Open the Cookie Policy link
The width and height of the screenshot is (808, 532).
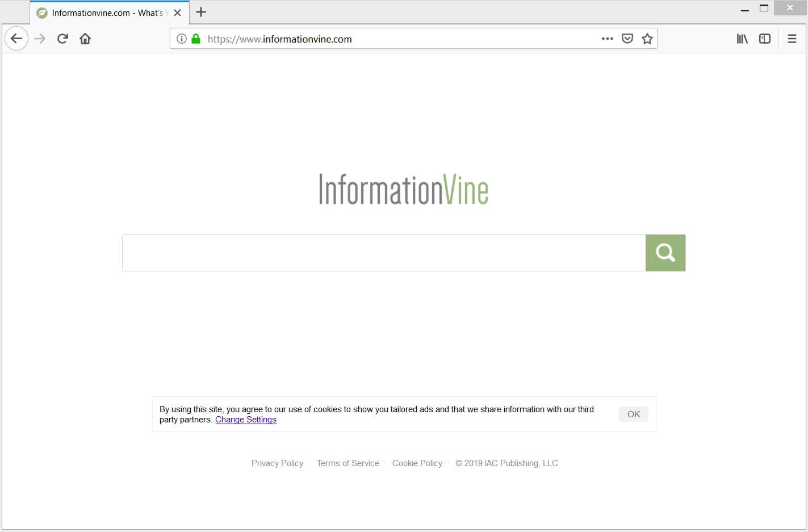point(417,463)
